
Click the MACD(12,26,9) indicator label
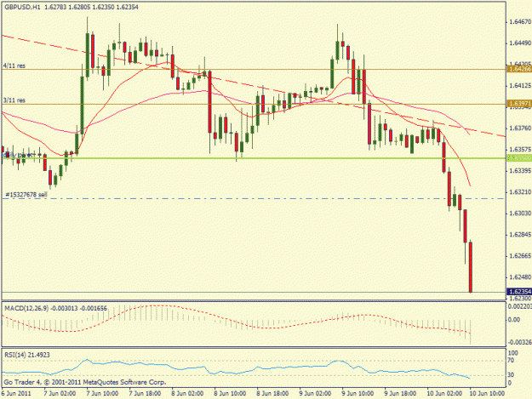tap(55, 309)
